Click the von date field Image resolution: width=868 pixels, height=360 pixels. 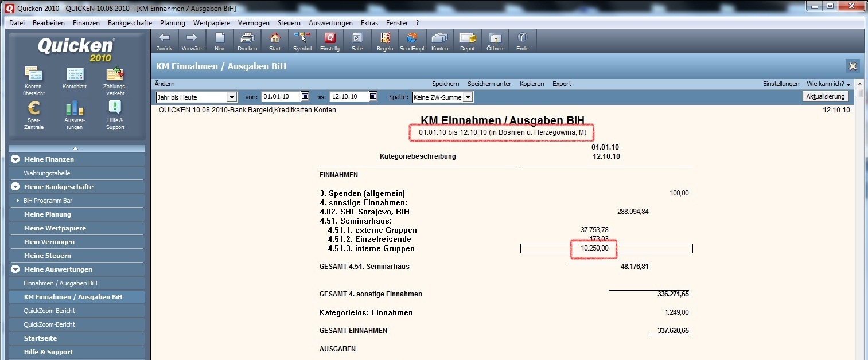[x=281, y=97]
